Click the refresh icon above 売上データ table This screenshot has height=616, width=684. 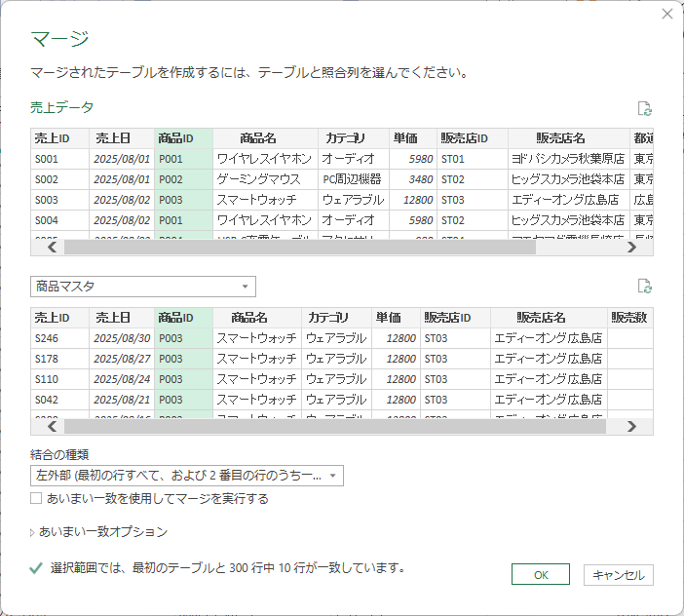643,108
